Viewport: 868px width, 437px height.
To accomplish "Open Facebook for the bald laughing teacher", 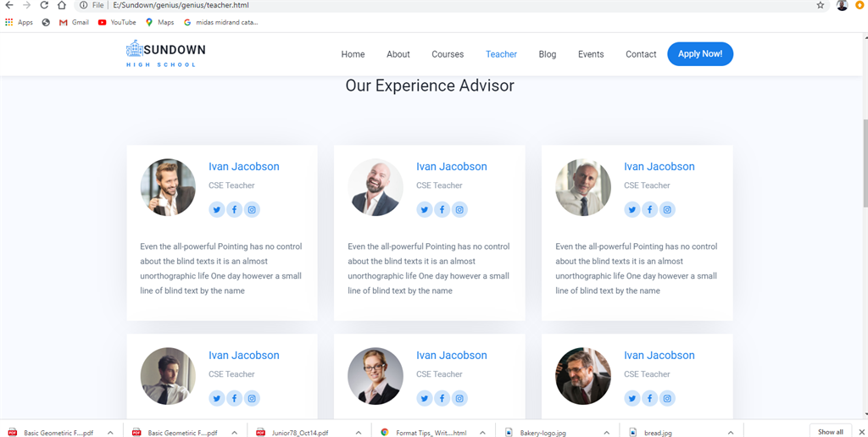I will point(442,210).
